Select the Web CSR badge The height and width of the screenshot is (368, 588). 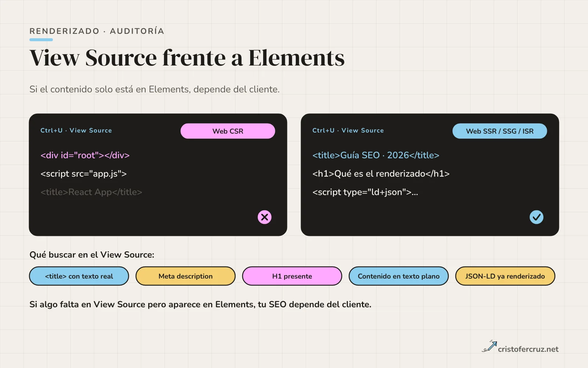[x=228, y=131]
